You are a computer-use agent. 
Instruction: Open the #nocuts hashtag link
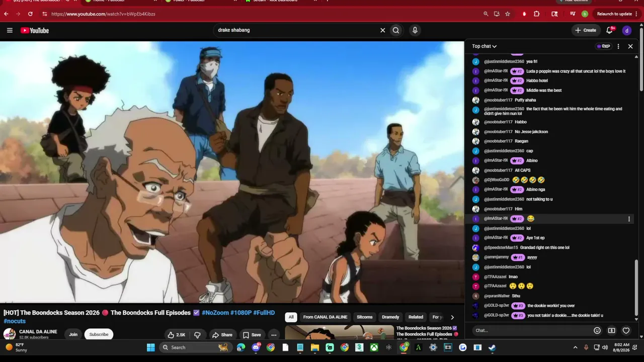pos(15,321)
